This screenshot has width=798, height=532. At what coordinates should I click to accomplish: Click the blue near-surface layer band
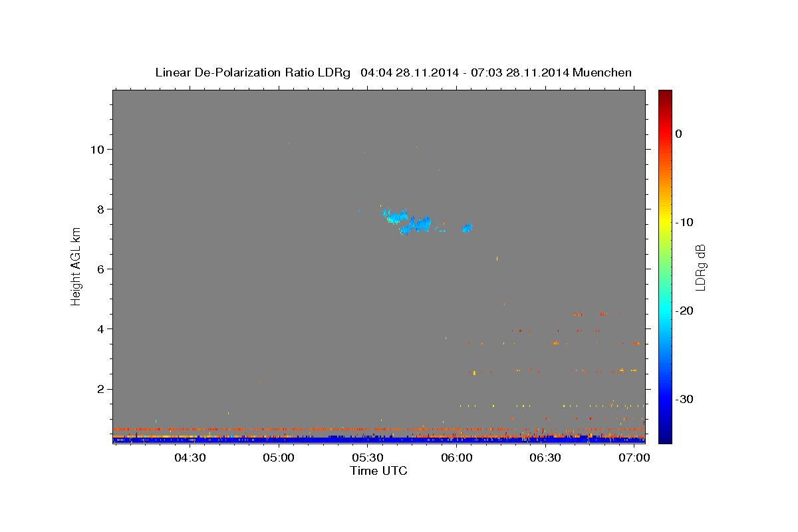pos(378,440)
